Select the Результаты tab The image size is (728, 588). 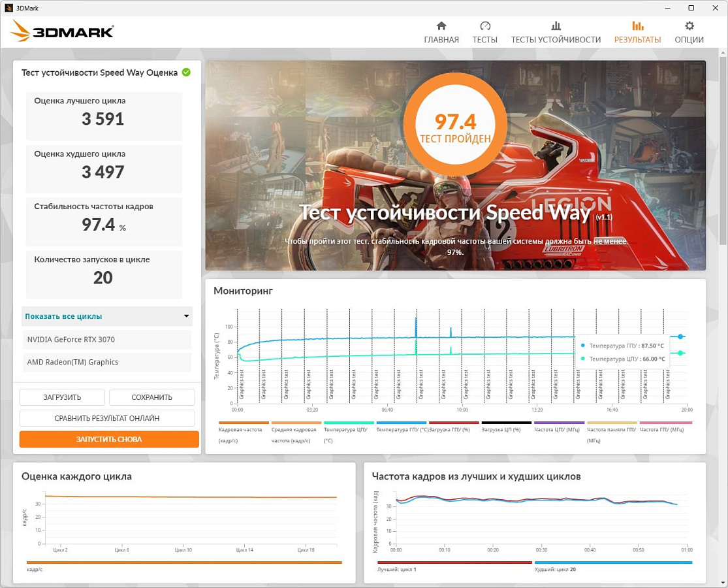[x=637, y=33]
